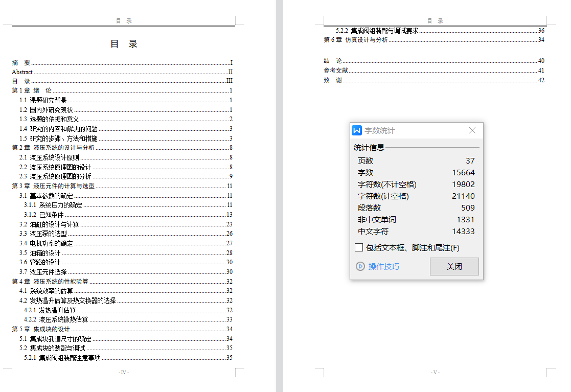571x392 pixels.
Task: Click the large 目 录 title heading
Action: click(124, 44)
